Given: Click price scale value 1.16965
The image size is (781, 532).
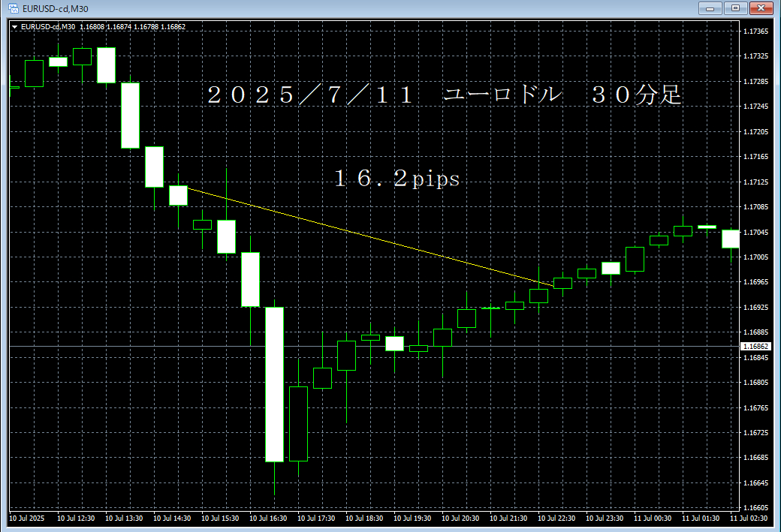Looking at the screenshot, I should [755, 282].
